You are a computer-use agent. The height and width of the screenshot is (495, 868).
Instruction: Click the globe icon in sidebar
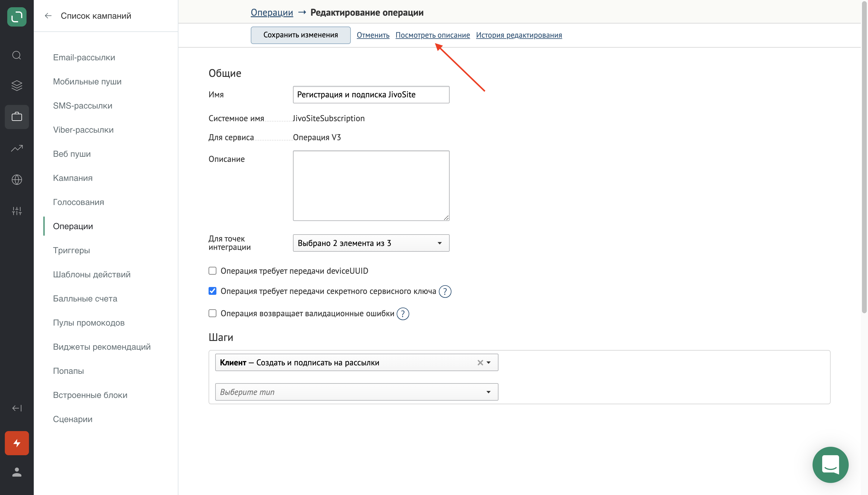point(17,179)
